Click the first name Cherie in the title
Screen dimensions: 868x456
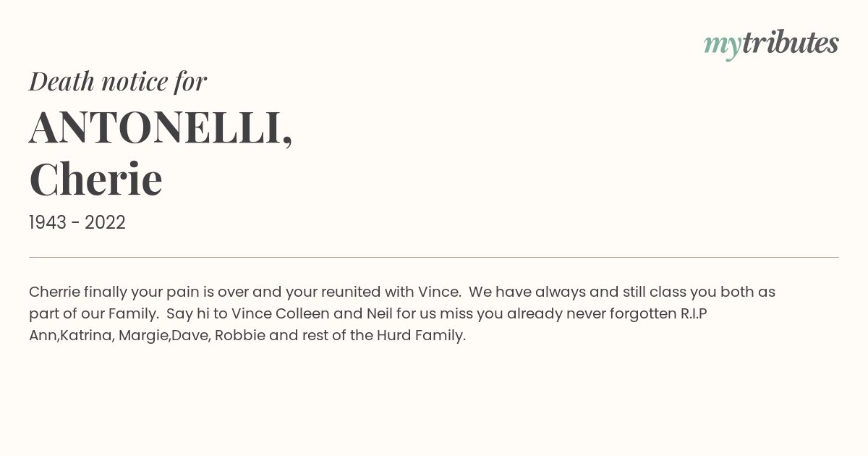[x=95, y=179]
